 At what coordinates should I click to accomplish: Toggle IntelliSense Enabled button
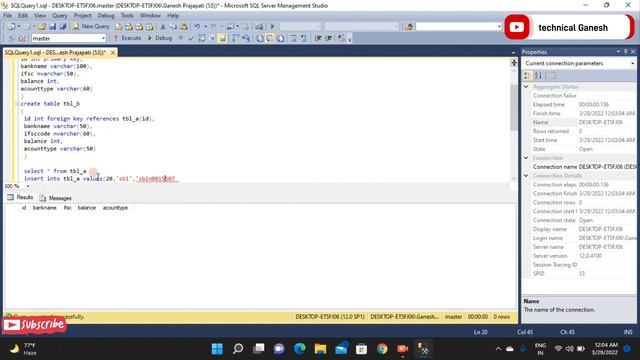click(222, 38)
